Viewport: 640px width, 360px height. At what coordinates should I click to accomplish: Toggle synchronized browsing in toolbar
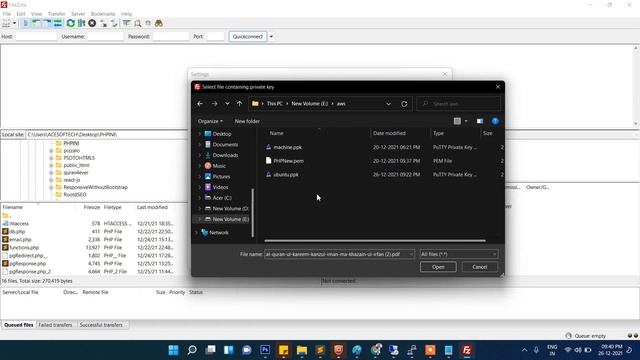pos(148,23)
